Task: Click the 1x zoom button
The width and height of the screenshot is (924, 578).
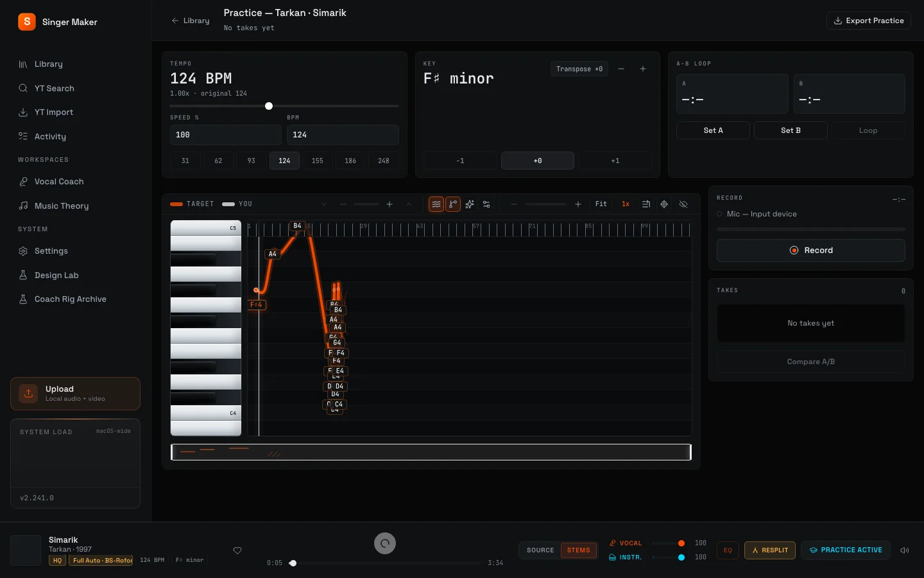Action: (x=626, y=204)
